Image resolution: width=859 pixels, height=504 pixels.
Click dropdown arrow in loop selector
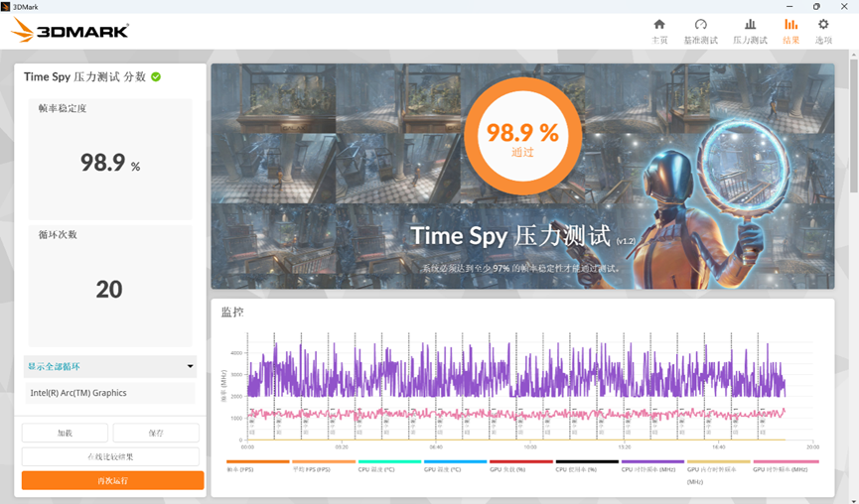point(190,367)
